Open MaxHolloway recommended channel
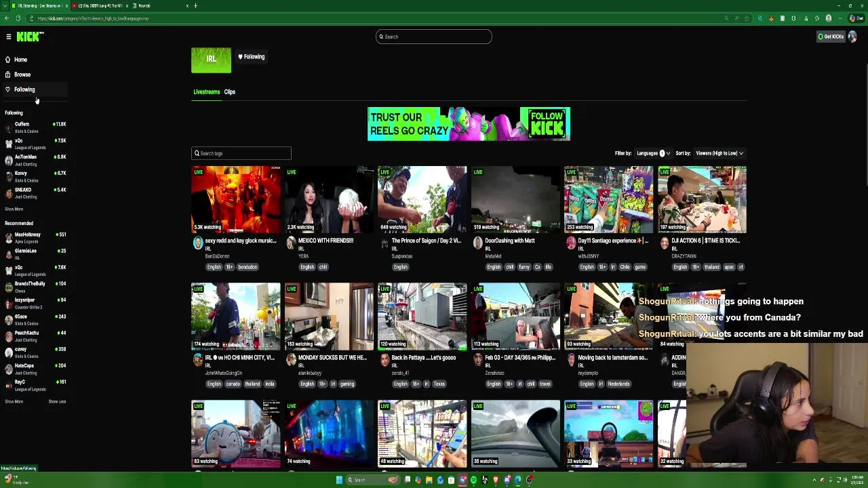This screenshot has height=488, width=868. [34, 237]
